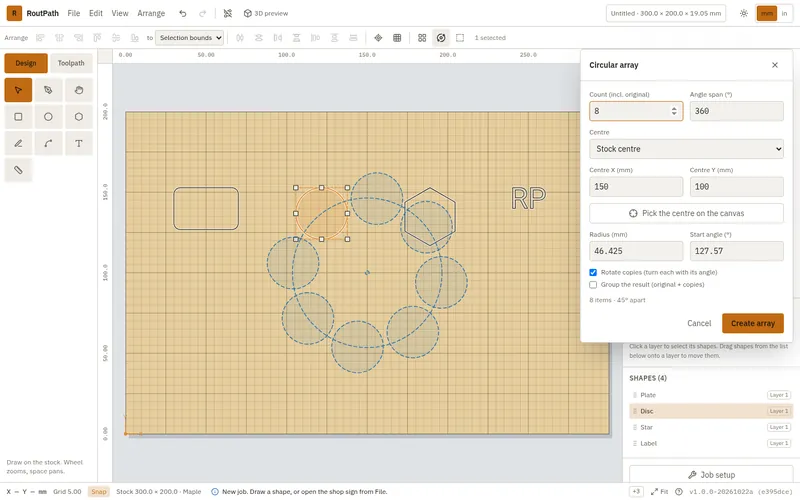Activate the hand Pan tool
This screenshot has width=800, height=500.
tap(79, 90)
